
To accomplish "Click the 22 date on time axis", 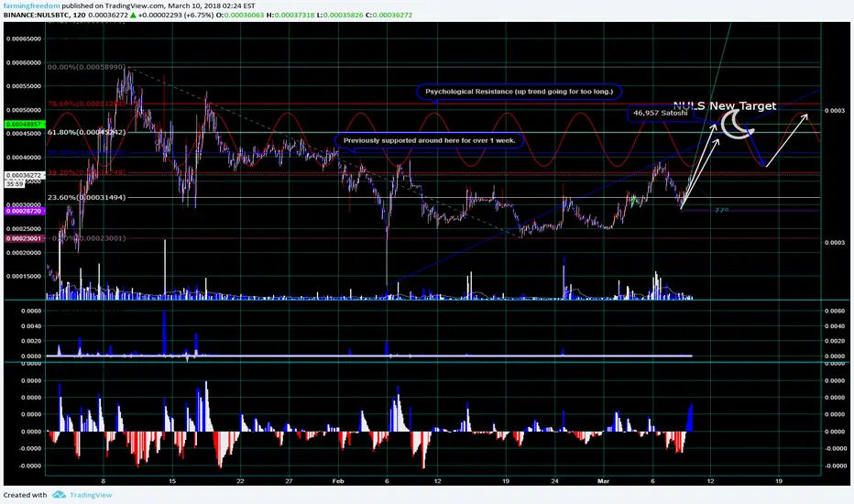I will click(240, 481).
